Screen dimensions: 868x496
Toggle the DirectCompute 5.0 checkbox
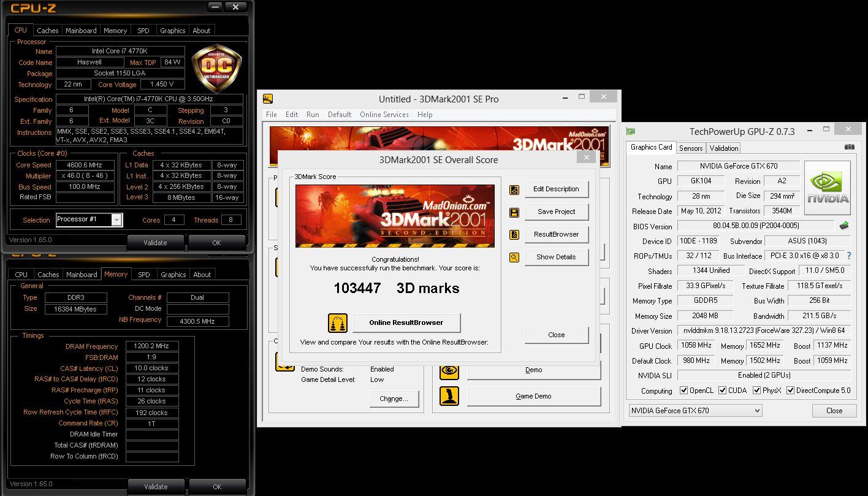click(790, 391)
